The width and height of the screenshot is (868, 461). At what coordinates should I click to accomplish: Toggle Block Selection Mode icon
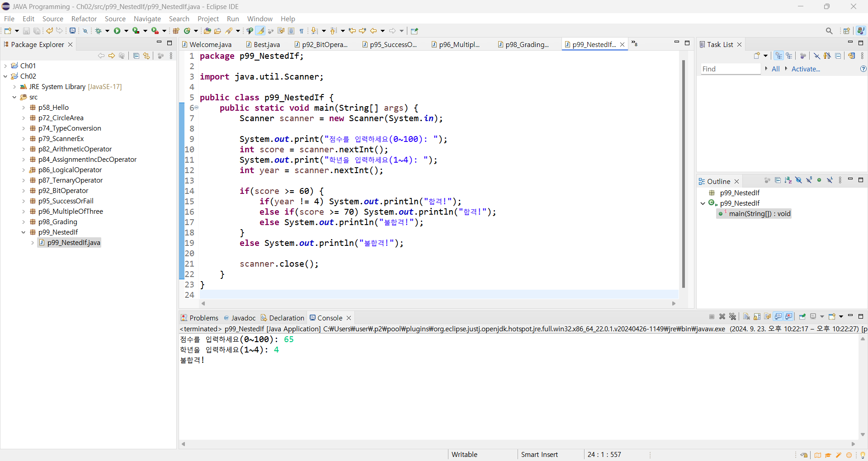pyautogui.click(x=292, y=31)
